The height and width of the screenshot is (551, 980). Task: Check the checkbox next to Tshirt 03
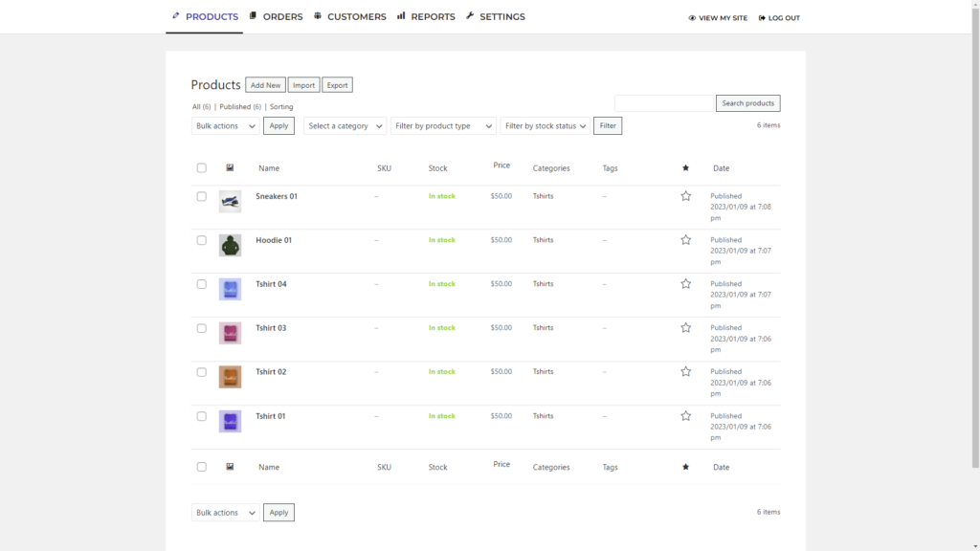coord(202,327)
